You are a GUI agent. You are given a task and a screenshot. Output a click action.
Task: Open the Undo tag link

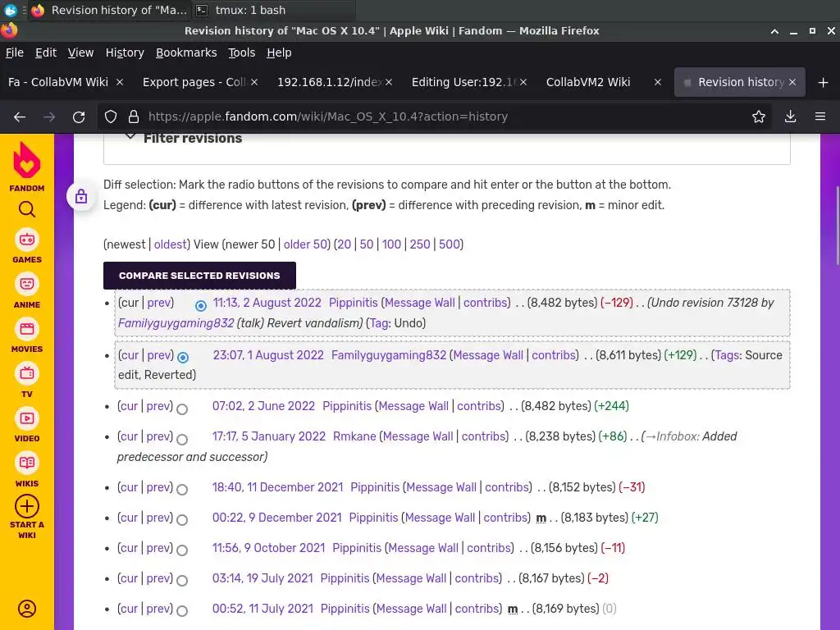tap(379, 323)
